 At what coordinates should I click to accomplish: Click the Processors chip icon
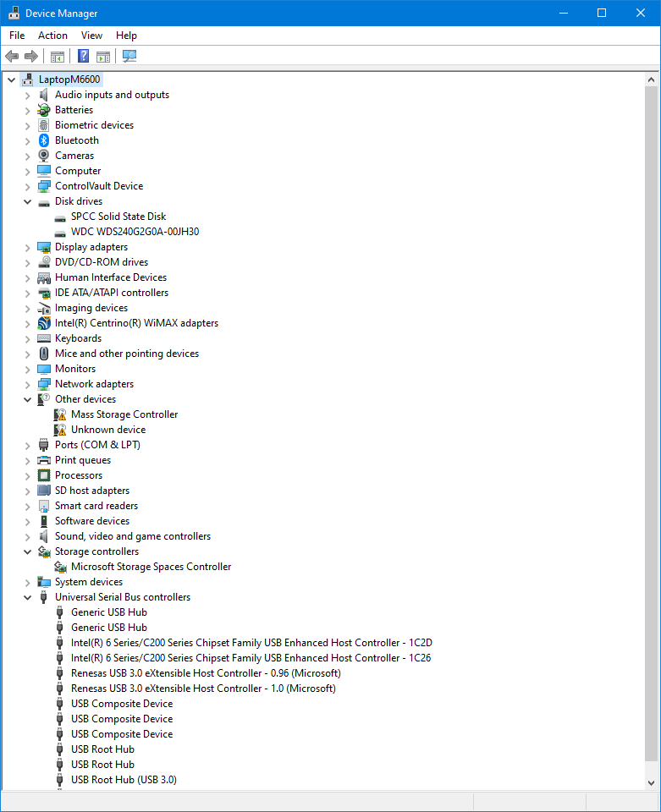click(x=44, y=475)
